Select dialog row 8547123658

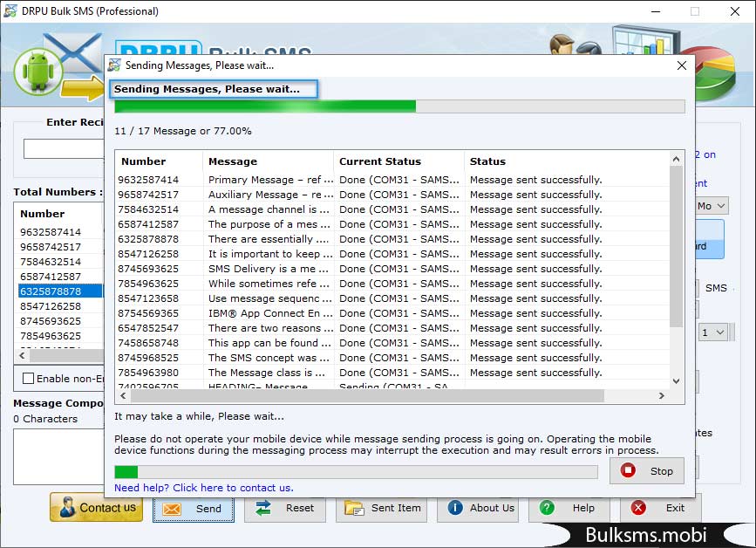click(x=392, y=298)
